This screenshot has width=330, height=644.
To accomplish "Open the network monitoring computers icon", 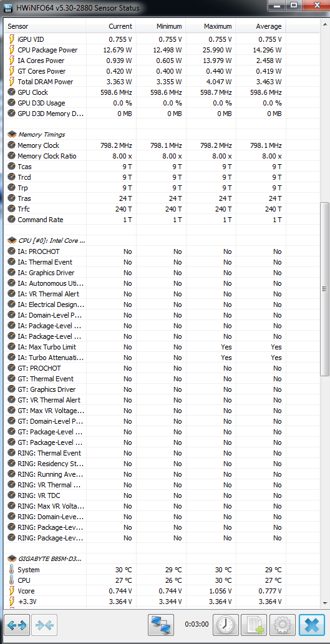I will [x=161, y=625].
